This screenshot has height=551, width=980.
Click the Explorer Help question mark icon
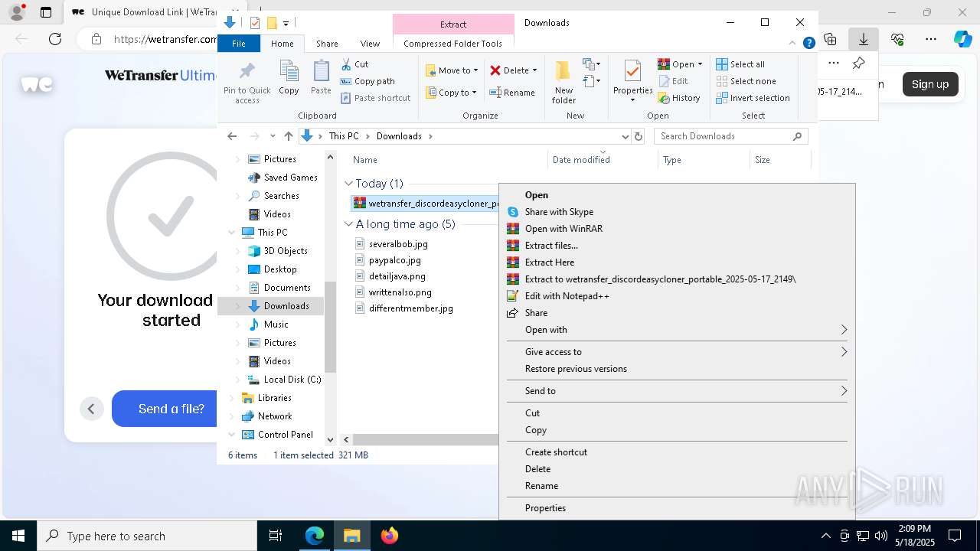point(808,44)
